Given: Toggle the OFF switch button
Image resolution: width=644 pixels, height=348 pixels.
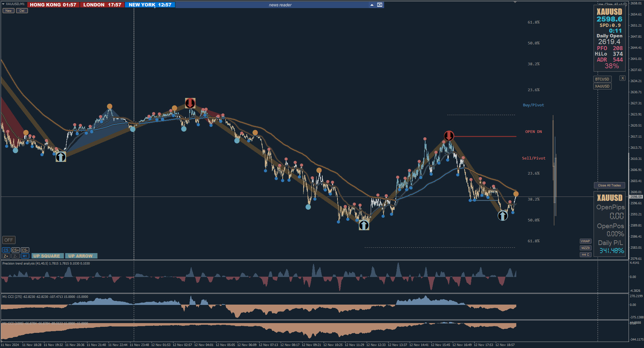Looking at the screenshot, I should [9, 240].
